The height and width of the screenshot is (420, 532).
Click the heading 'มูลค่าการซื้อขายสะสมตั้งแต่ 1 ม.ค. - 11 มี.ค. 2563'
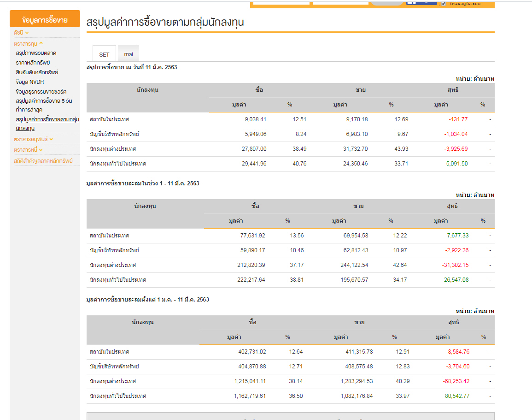point(147,300)
